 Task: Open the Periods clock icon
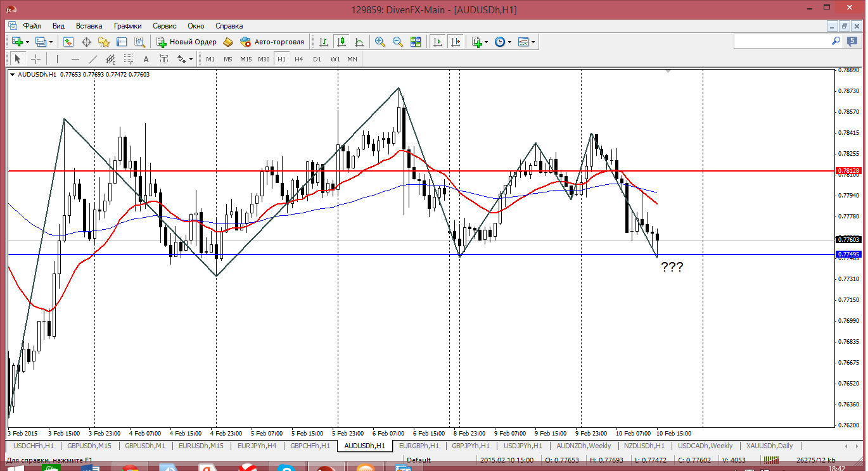(500, 42)
